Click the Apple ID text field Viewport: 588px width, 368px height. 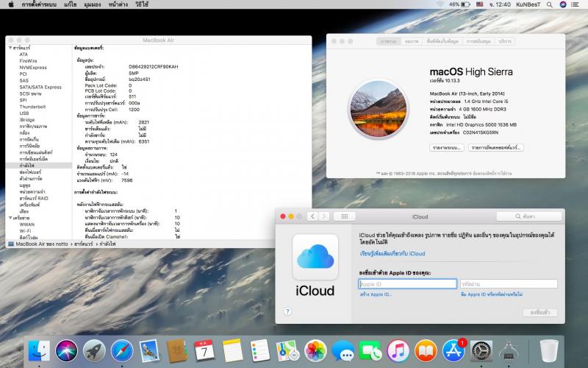[407, 283]
